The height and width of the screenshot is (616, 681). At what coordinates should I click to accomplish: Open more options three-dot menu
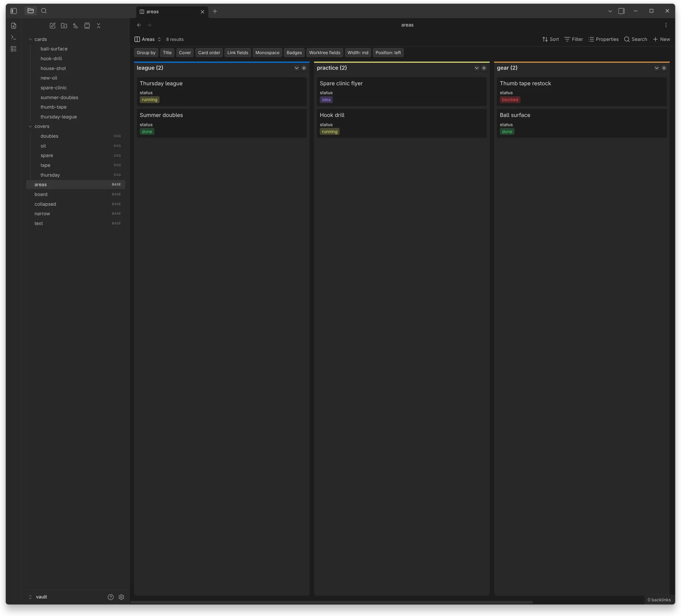tap(665, 25)
